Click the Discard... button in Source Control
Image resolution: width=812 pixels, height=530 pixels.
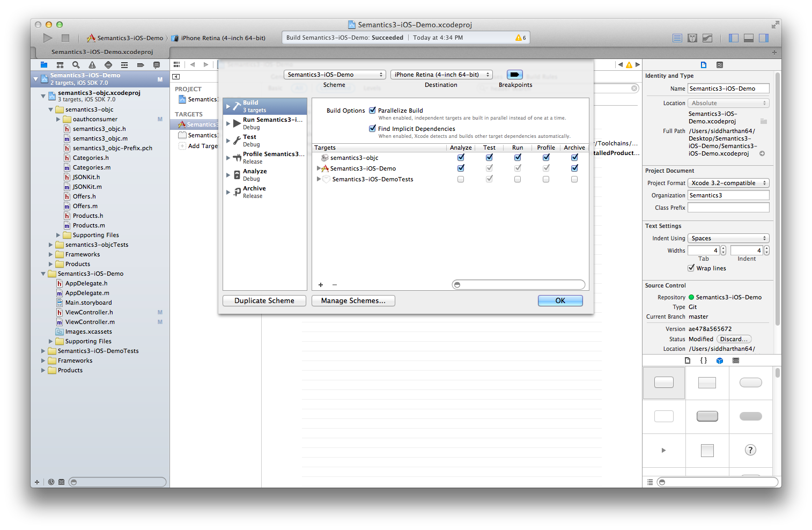[734, 339]
